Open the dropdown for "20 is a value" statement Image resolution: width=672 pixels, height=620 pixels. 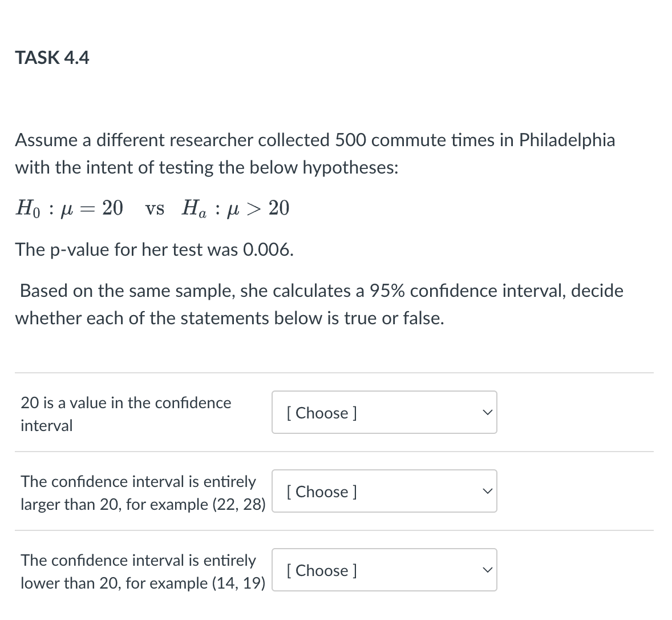[384, 412]
